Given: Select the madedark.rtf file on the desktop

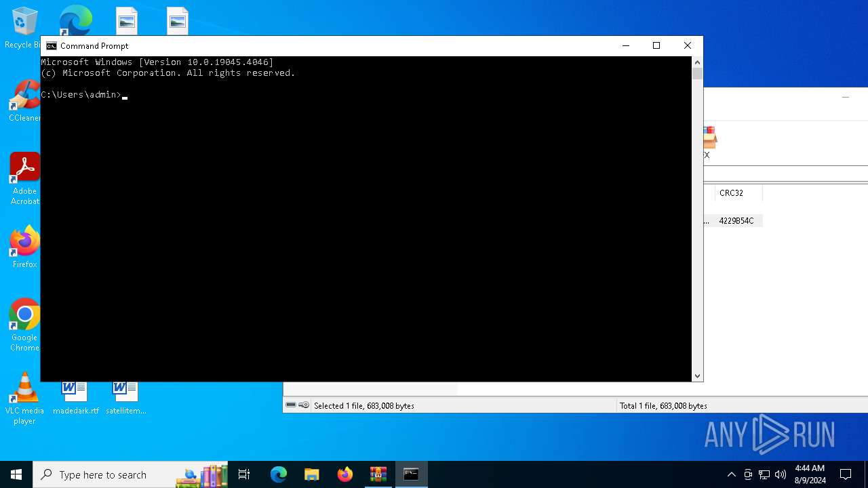Looking at the screenshot, I should 75,399.
